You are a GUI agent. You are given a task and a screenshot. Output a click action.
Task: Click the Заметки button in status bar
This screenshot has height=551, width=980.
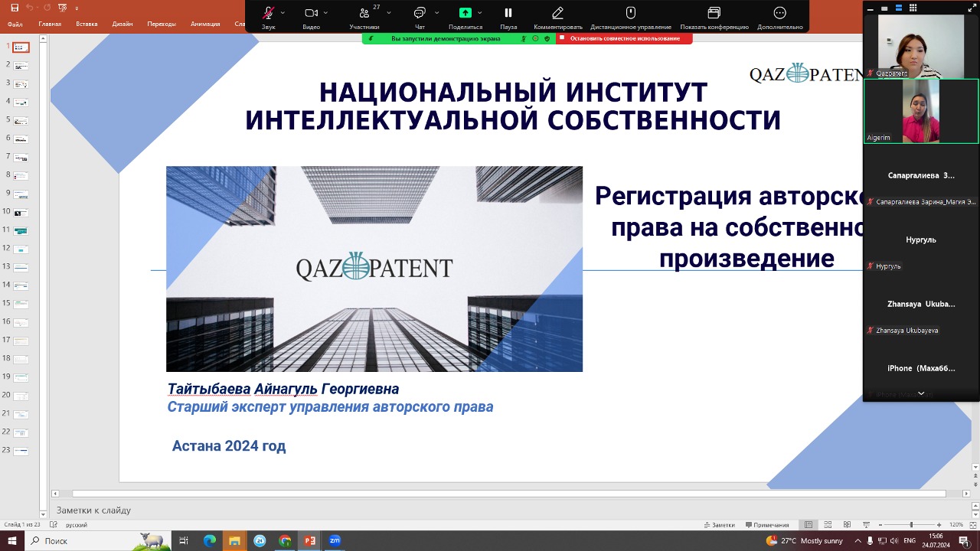(x=719, y=525)
